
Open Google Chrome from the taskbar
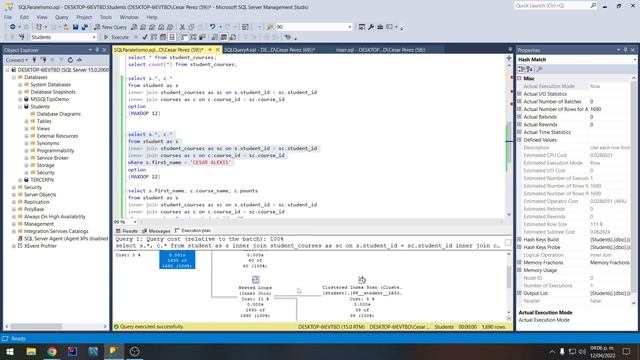pyautogui.click(x=52, y=351)
